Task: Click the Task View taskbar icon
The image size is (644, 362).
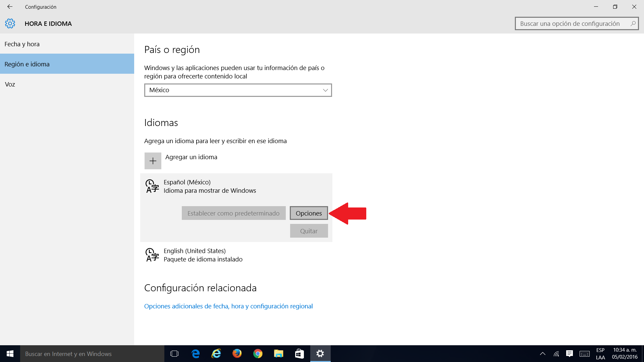Action: tap(174, 354)
